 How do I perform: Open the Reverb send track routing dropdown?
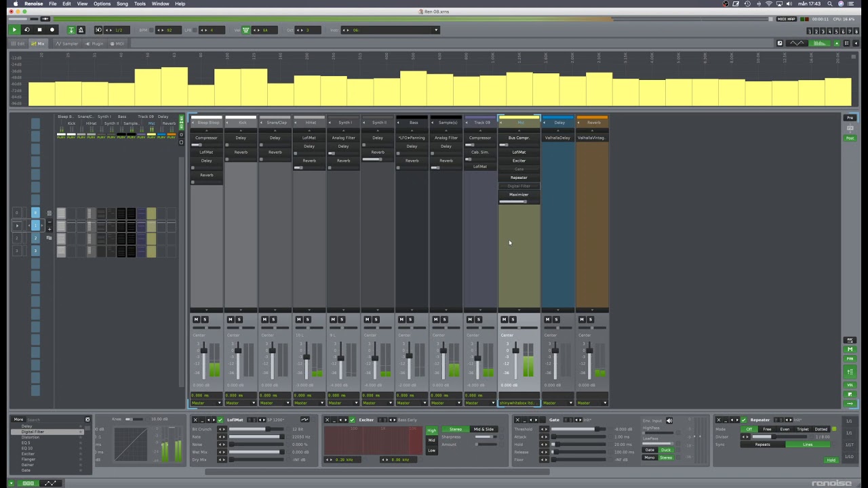[592, 403]
